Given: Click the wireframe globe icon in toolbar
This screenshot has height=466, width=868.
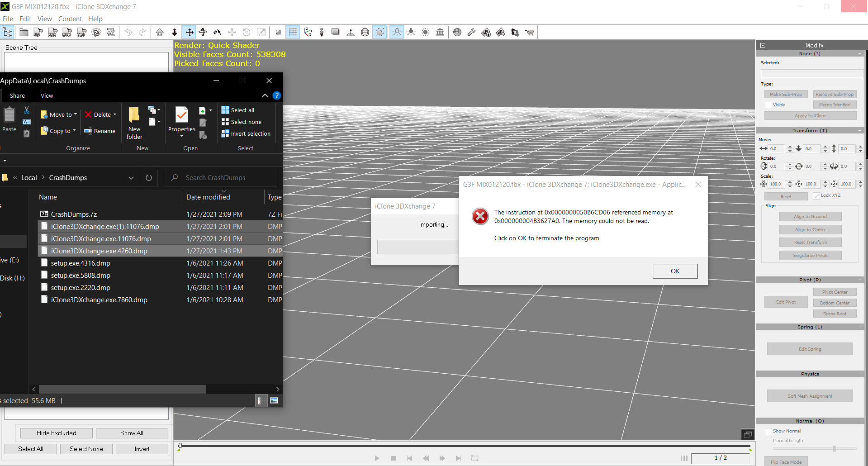Looking at the screenshot, I should 365,32.
